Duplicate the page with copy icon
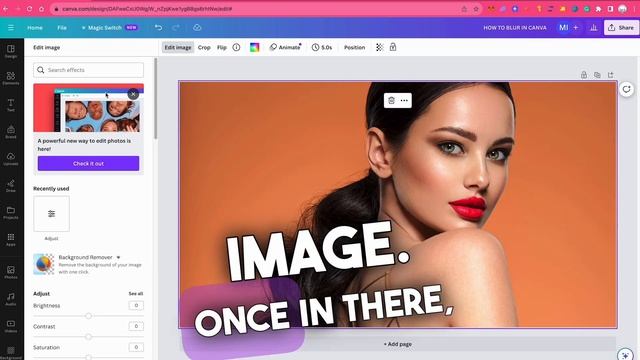This screenshot has width=640, height=360. (597, 75)
